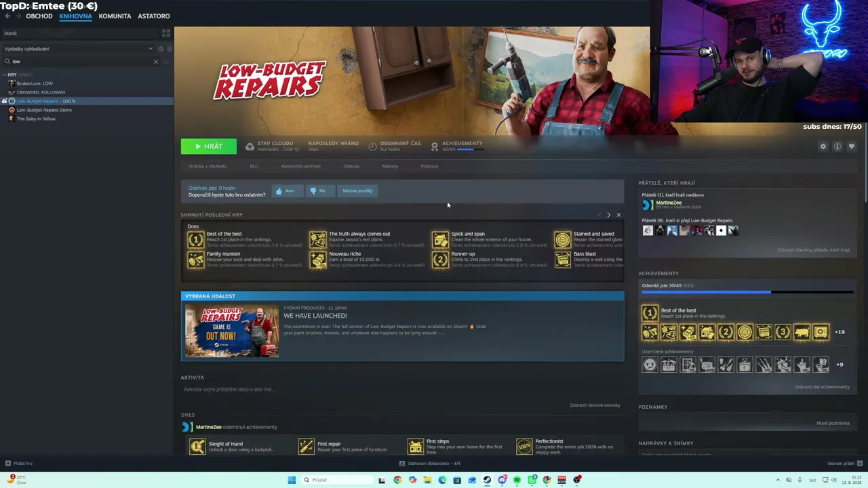Open the Stained and saved achievement icon

563,239
